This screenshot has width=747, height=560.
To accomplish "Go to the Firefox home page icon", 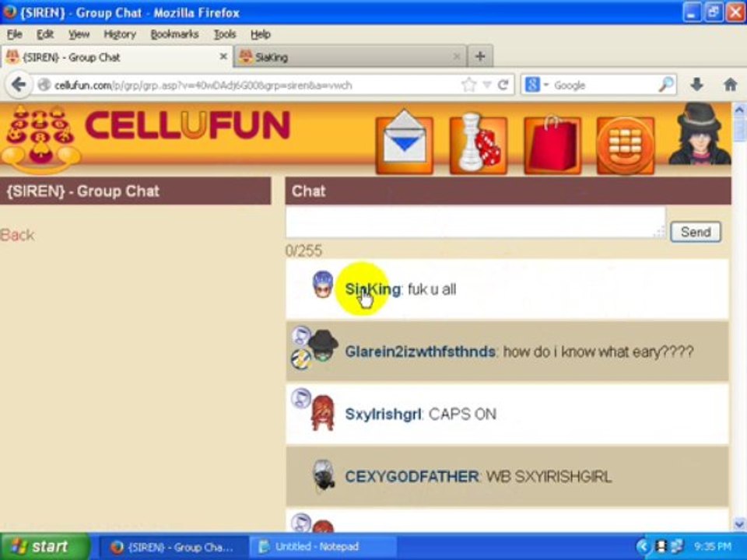I will pos(730,85).
